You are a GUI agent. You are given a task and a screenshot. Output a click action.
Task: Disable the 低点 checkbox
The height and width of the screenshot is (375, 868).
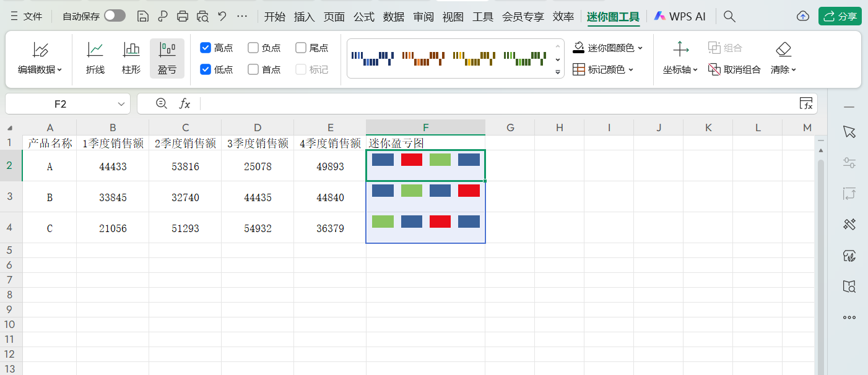[205, 69]
